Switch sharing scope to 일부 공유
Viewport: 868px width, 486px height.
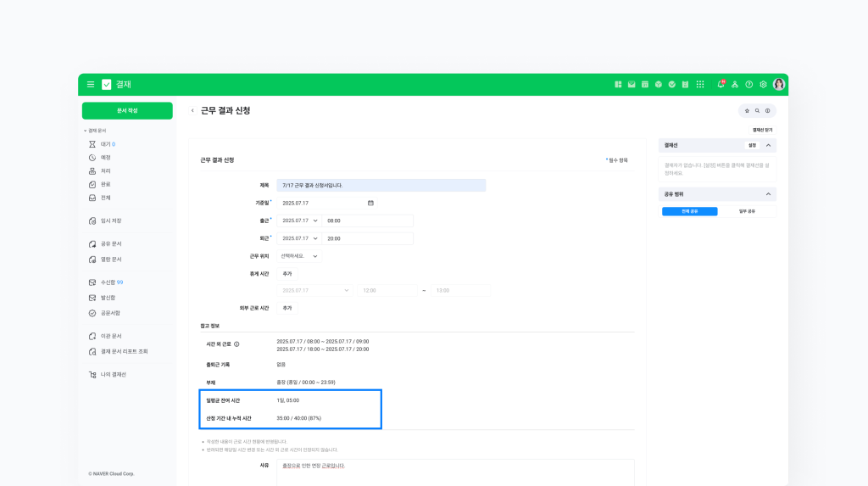pos(747,211)
